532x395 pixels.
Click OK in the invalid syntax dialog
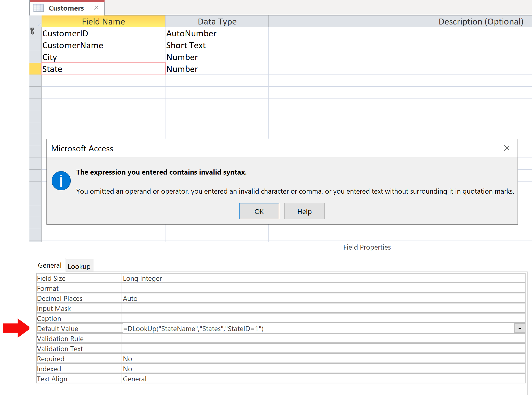259,211
